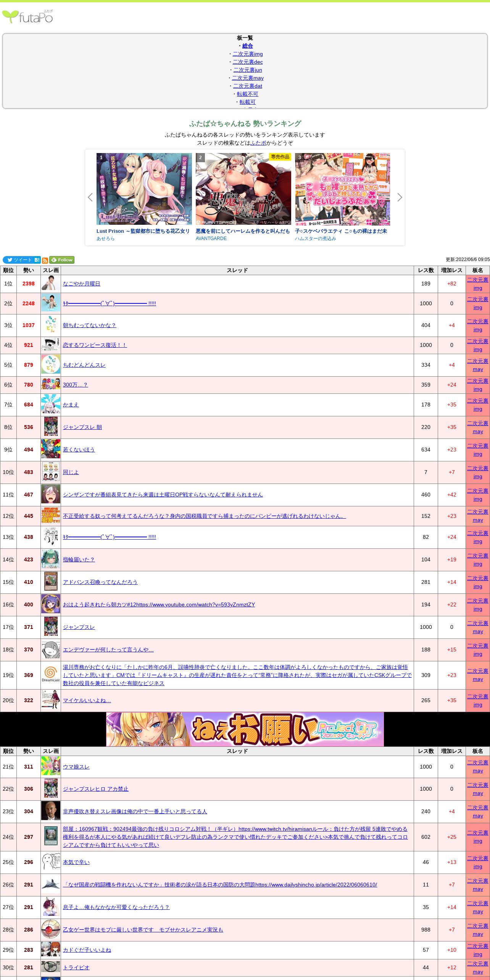Image resolution: width=490 pixels, height=980 pixels.
Task: Open the なぜ国産の戦闘機 thread link
Action: [x=220, y=885]
